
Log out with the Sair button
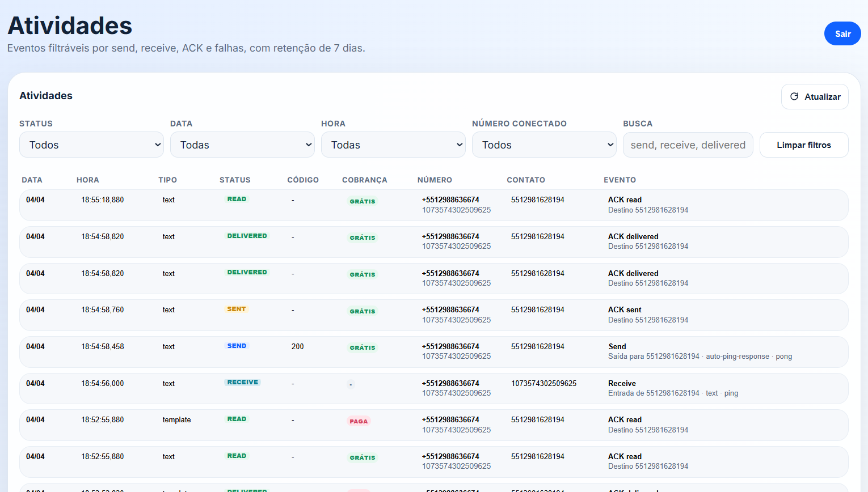coord(842,34)
